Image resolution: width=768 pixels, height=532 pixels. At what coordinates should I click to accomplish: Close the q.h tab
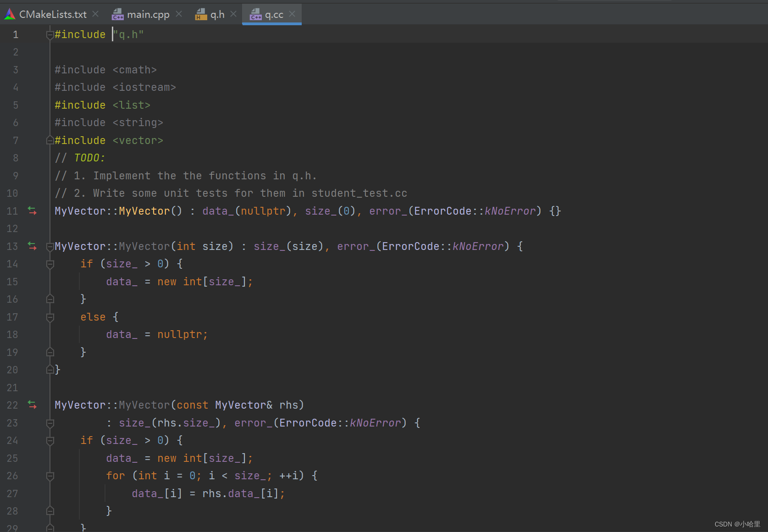tap(233, 14)
